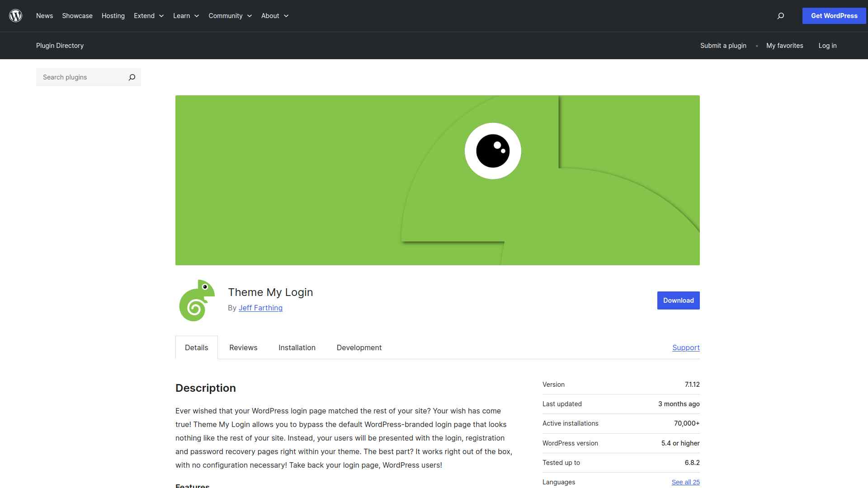
Task: Click the Get WordPress button
Action: coord(834,16)
